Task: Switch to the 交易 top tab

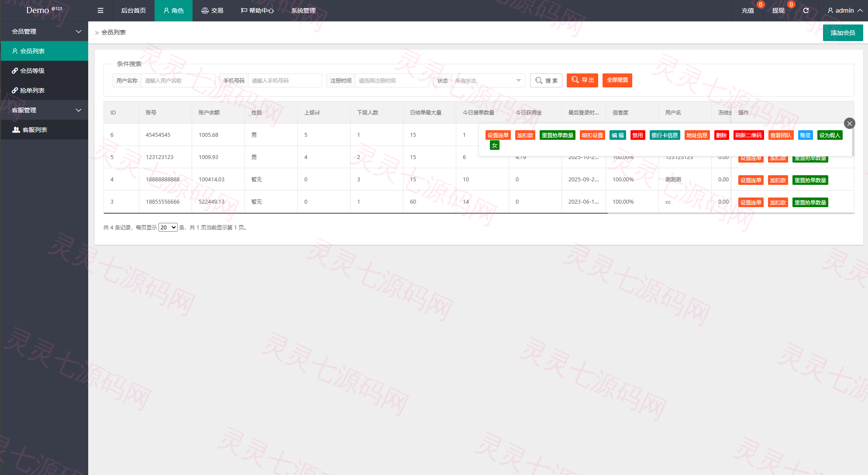Action: (212, 10)
